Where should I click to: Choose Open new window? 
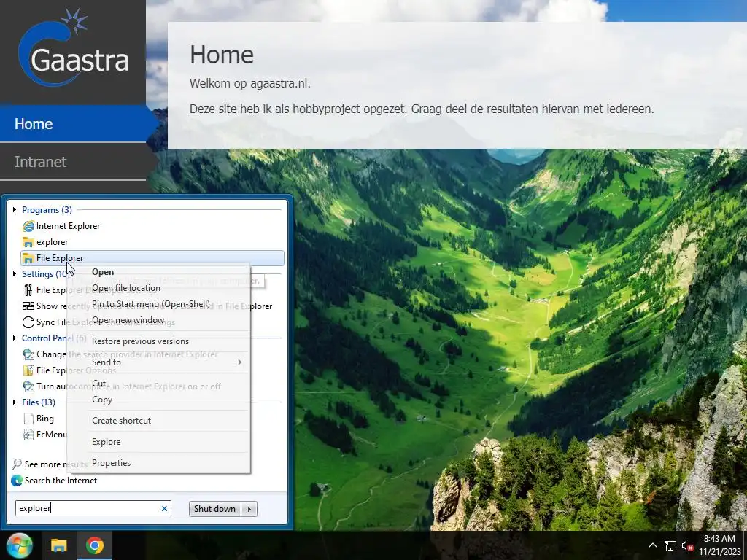click(x=158, y=321)
